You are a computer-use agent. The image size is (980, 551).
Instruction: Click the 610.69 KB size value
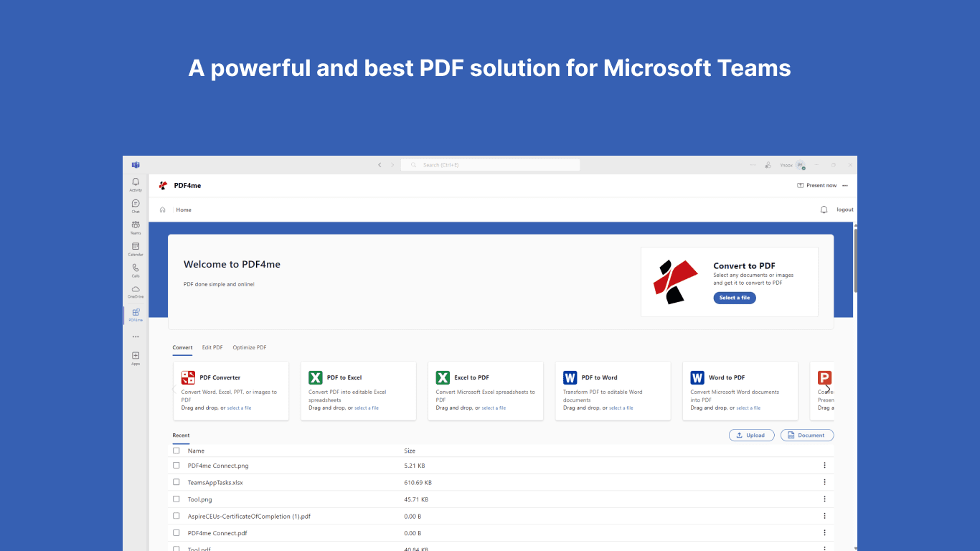pos(418,482)
